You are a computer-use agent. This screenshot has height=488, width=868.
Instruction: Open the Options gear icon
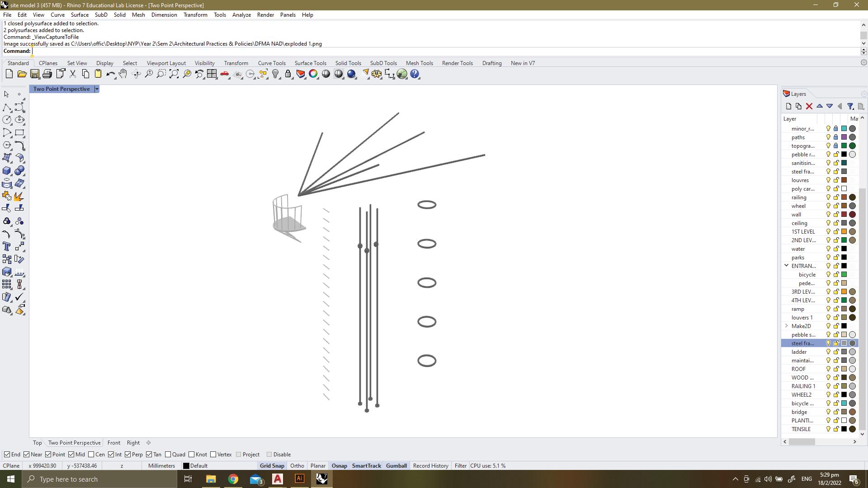(377, 74)
